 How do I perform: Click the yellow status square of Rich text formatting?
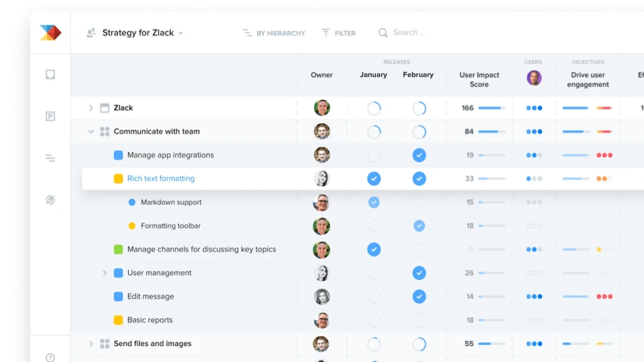pyautogui.click(x=118, y=178)
